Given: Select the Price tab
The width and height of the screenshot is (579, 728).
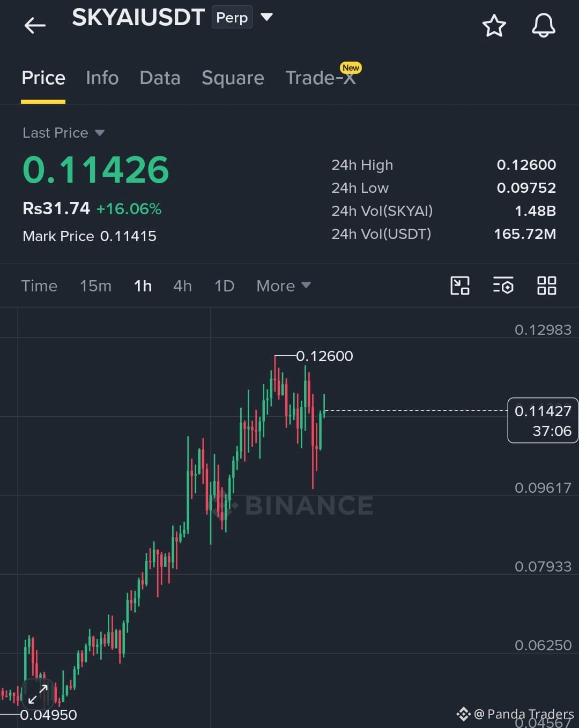Looking at the screenshot, I should tap(43, 78).
